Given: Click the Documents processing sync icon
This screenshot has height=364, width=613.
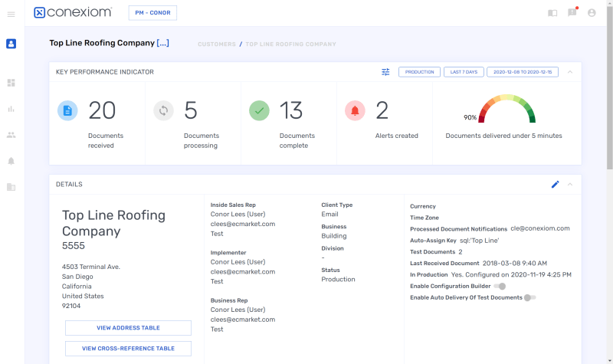Looking at the screenshot, I should pyautogui.click(x=163, y=110).
